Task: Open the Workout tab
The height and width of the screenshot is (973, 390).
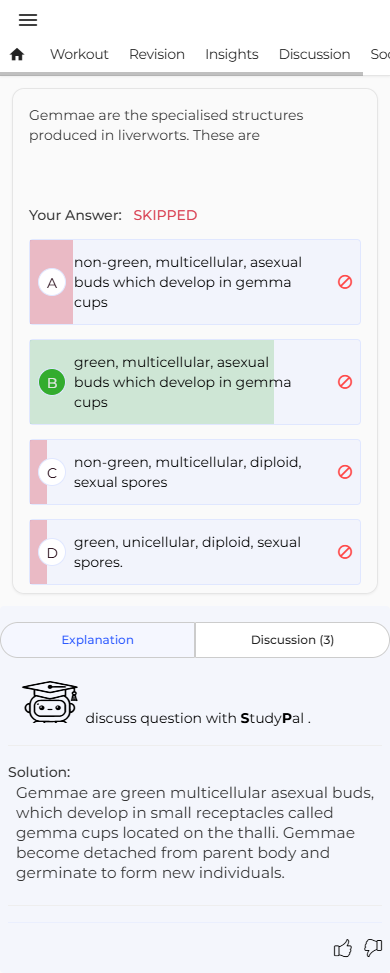Action: (79, 55)
